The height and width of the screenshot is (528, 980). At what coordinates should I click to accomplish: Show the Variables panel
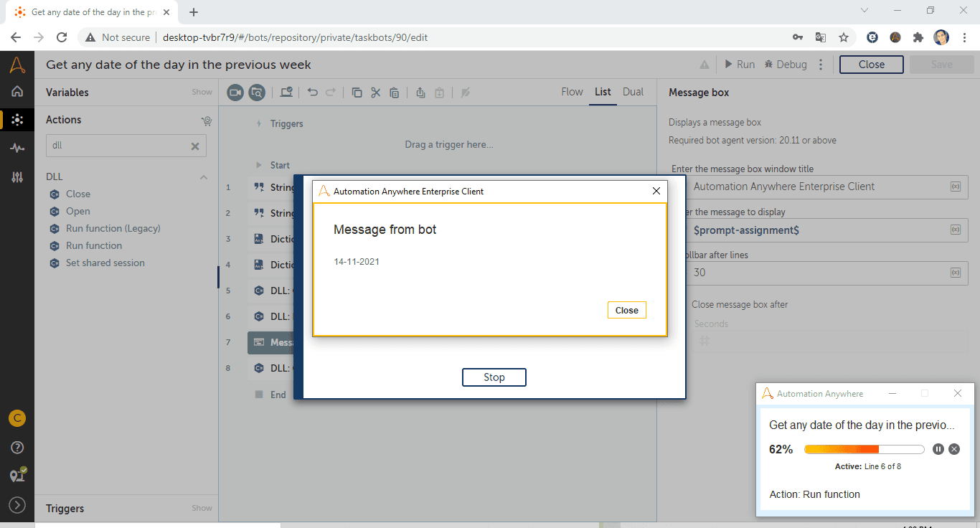pos(202,92)
